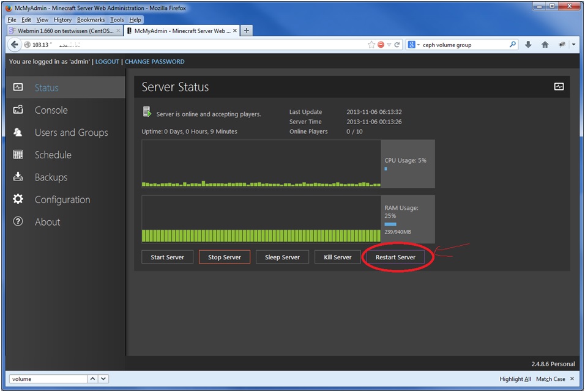Click the Users and Groups icon

click(18, 132)
